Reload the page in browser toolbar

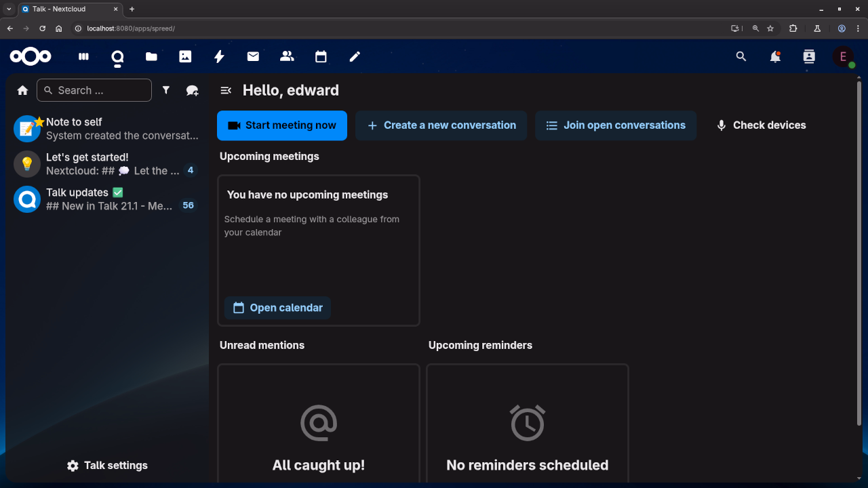pyautogui.click(x=42, y=28)
